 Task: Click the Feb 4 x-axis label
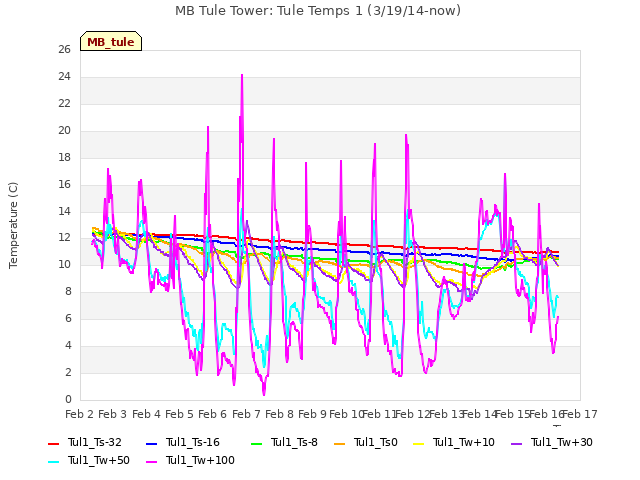point(146,414)
